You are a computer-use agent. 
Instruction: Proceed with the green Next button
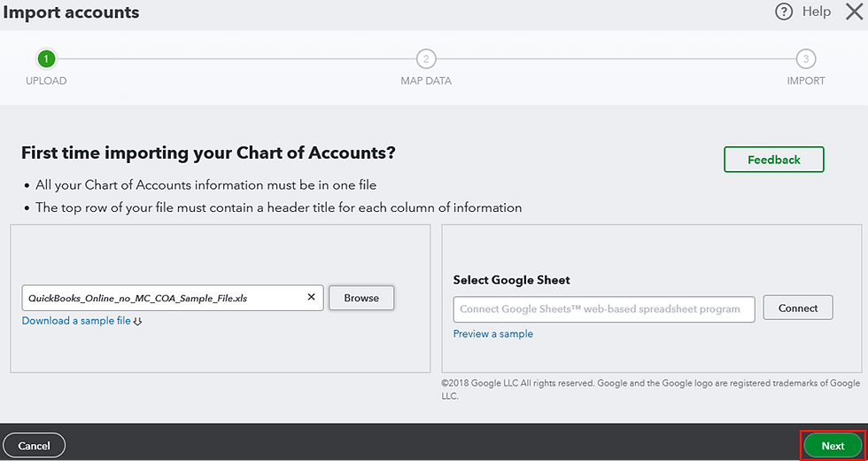[833, 445]
